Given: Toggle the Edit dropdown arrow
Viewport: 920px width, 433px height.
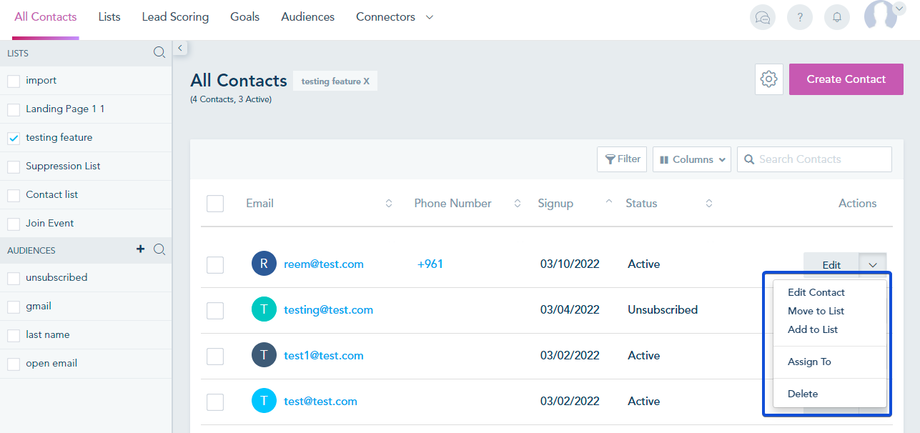Looking at the screenshot, I should [873, 265].
